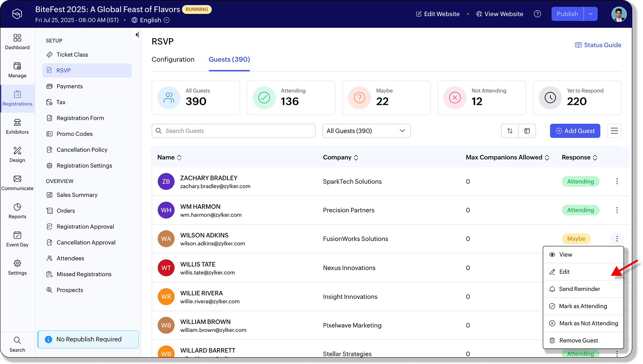Image resolution: width=643 pixels, height=364 pixels.
Task: Collapse the sidebar with the arrow
Action: pyautogui.click(x=137, y=35)
